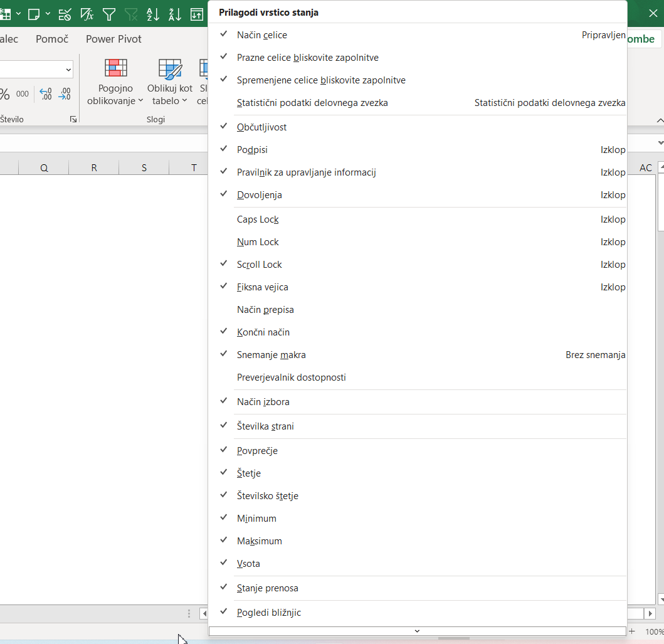The height and width of the screenshot is (644, 664).
Task: Select column R header
Action: click(94, 167)
